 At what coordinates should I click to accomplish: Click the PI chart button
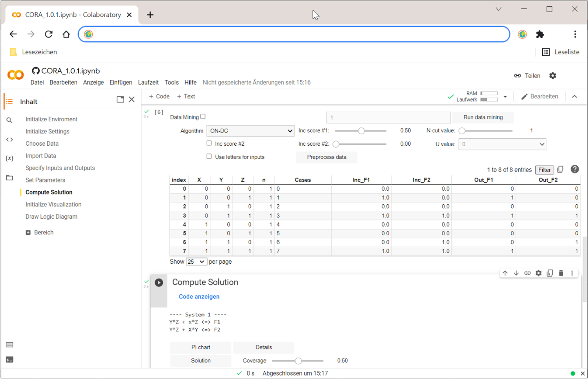tap(201, 348)
